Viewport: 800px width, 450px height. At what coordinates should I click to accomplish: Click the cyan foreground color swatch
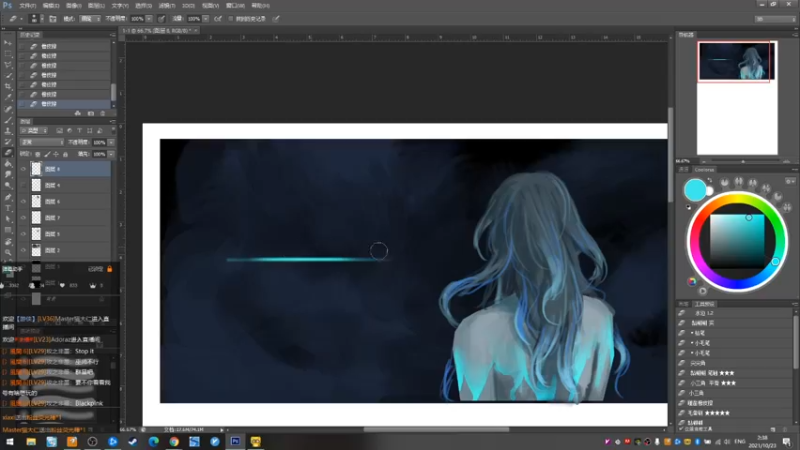[695, 190]
